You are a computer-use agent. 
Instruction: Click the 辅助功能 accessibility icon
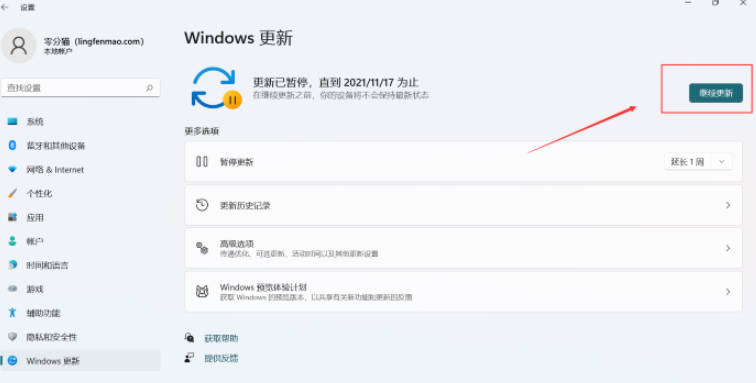(x=13, y=313)
